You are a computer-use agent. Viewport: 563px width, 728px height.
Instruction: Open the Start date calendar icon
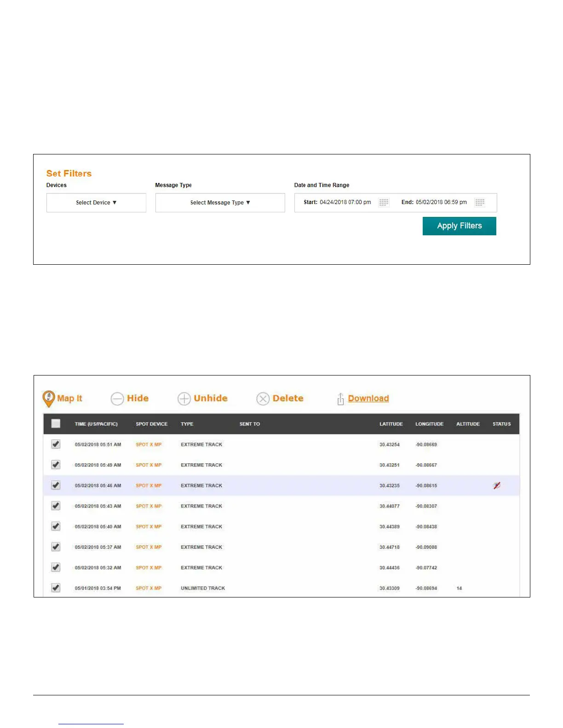tap(384, 202)
